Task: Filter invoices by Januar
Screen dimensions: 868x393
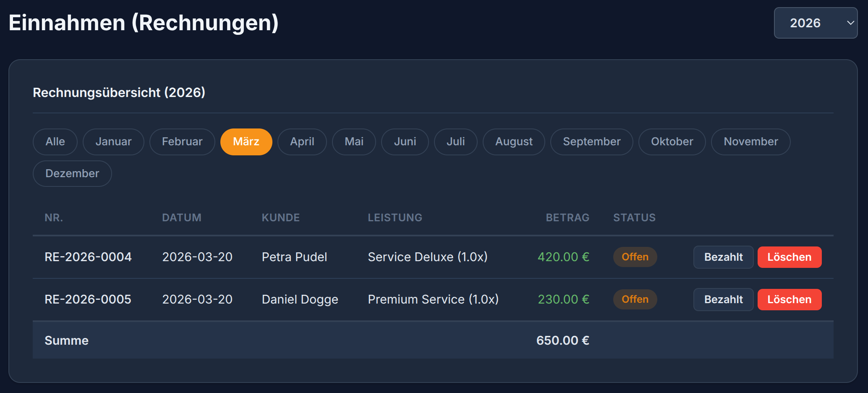Action: [x=113, y=142]
